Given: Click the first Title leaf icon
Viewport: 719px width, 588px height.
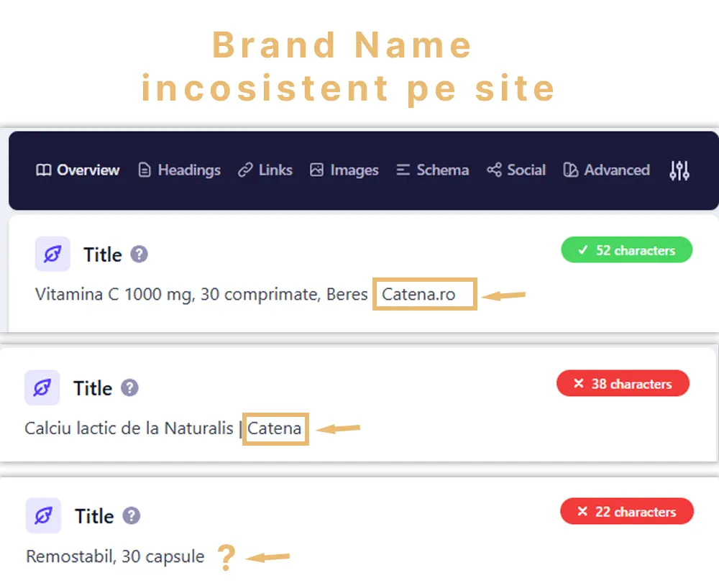Looking at the screenshot, I should click(52, 254).
